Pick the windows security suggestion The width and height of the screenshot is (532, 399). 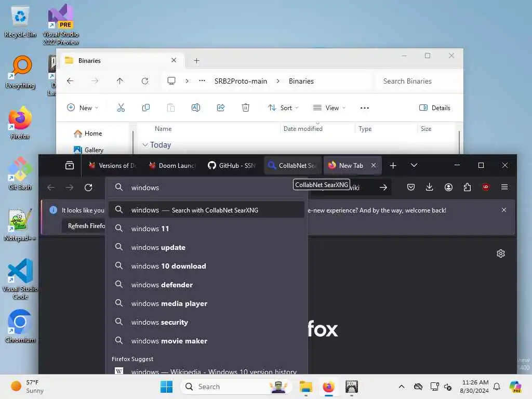click(206, 322)
